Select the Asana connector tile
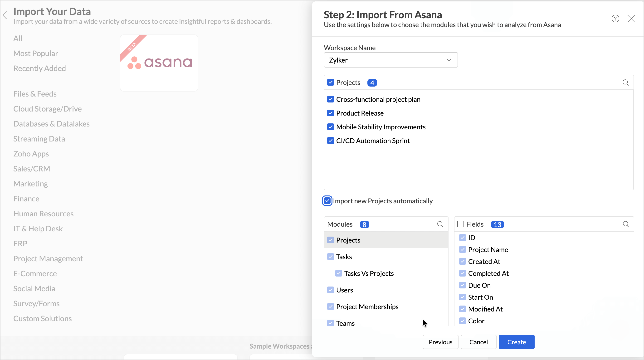The image size is (644, 360). pyautogui.click(x=159, y=63)
